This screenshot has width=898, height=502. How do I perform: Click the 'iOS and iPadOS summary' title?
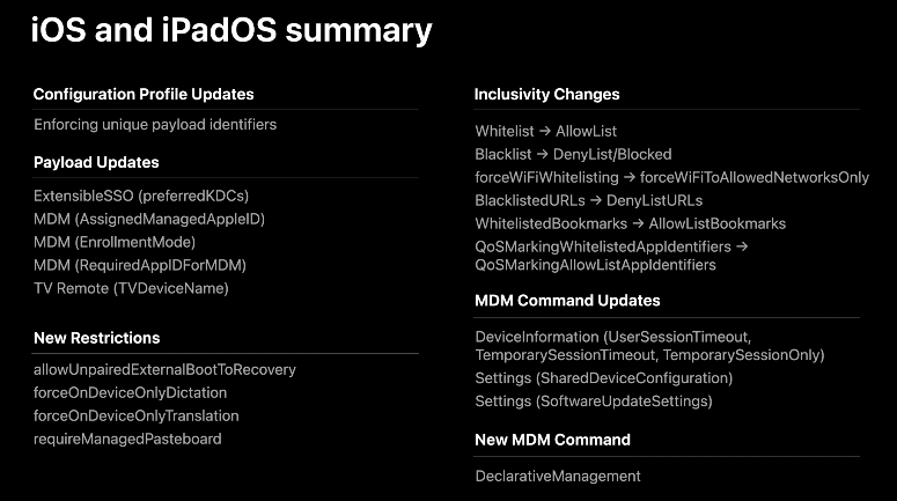(231, 30)
